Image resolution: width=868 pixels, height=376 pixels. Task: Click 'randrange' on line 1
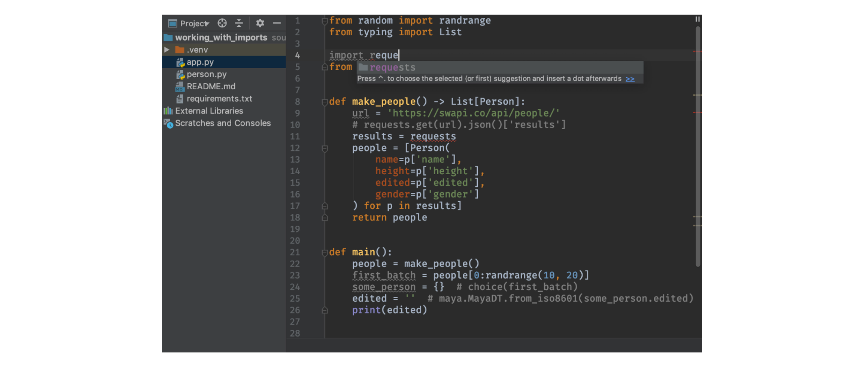(464, 21)
